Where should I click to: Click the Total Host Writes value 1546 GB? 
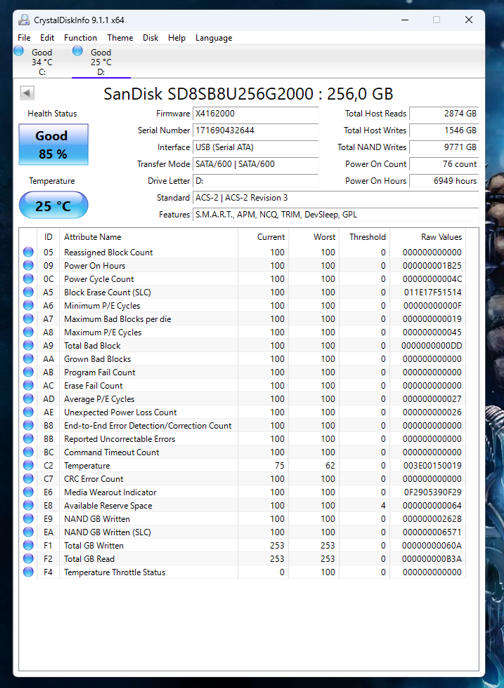444,130
